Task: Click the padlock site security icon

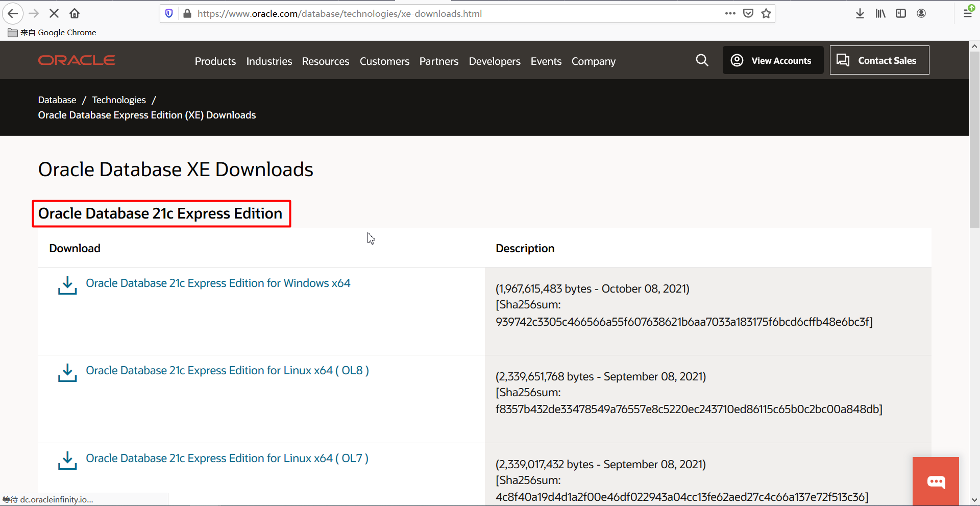Action: (x=187, y=13)
